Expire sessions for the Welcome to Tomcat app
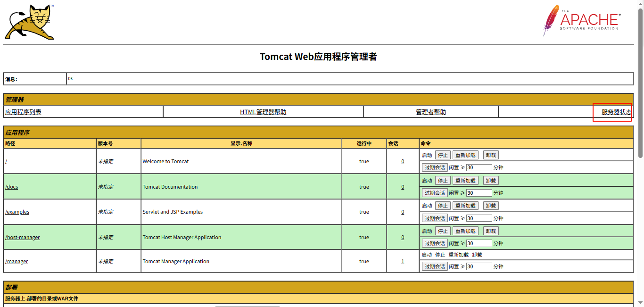Image resolution: width=644 pixels, height=307 pixels. tap(434, 167)
